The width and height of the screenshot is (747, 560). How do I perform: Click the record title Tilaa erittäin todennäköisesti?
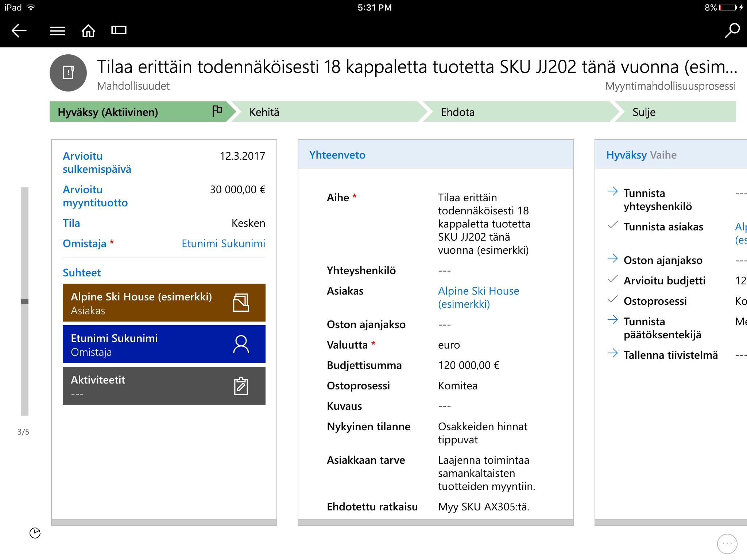[x=417, y=67]
